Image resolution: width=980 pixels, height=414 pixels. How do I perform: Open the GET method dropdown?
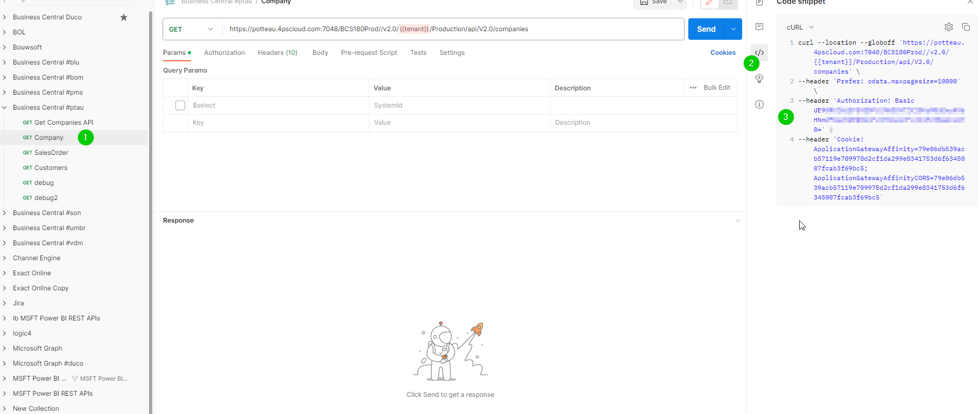192,29
